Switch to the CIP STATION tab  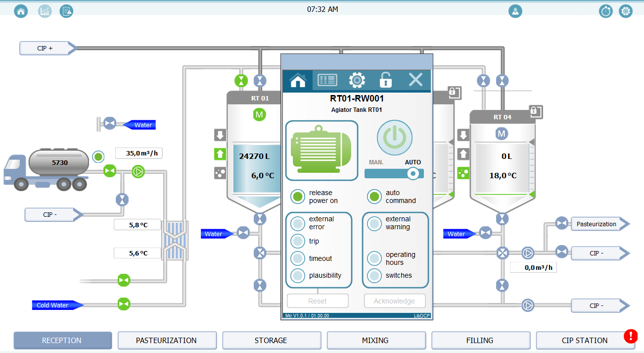(585, 341)
